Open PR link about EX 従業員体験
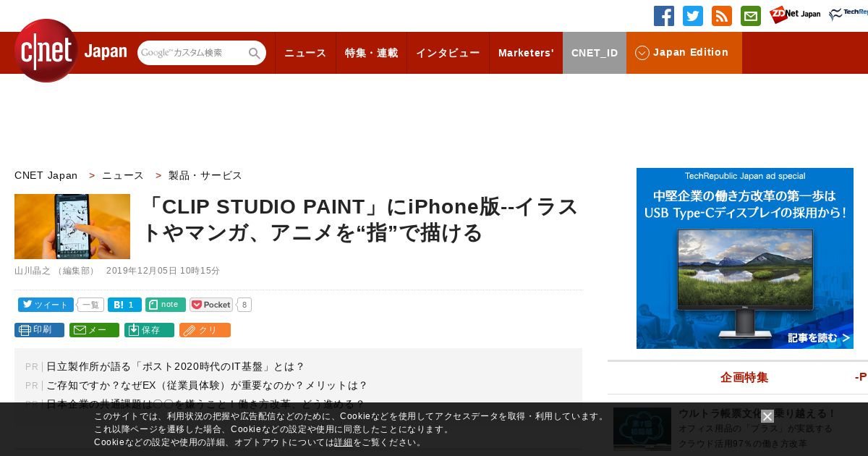 click(x=207, y=385)
